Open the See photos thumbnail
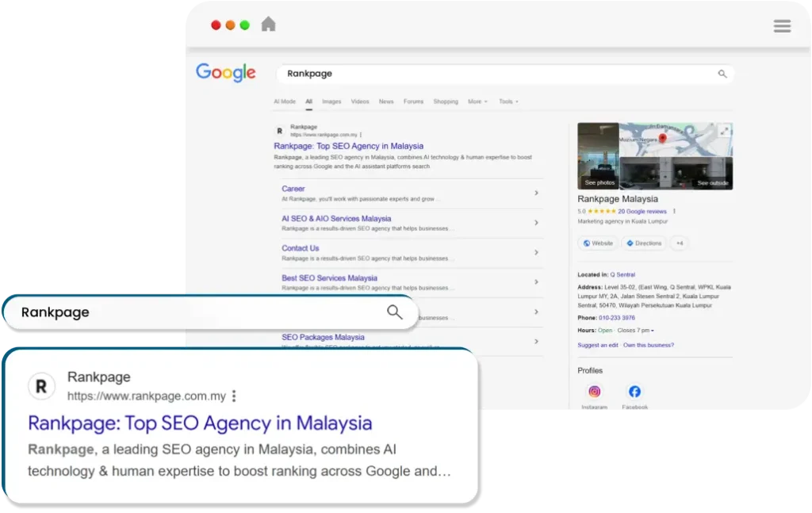The height and width of the screenshot is (513, 812). coord(598,156)
